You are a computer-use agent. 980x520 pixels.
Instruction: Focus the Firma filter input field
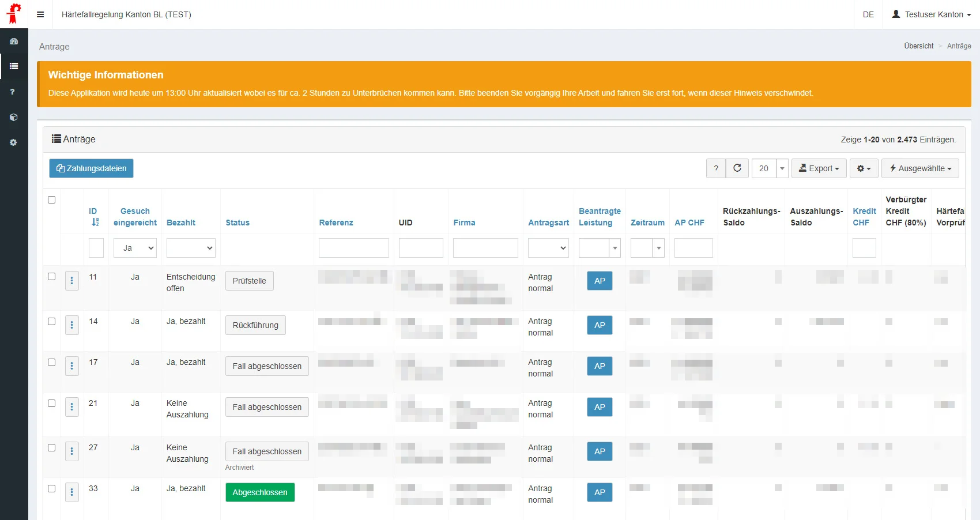(x=485, y=248)
